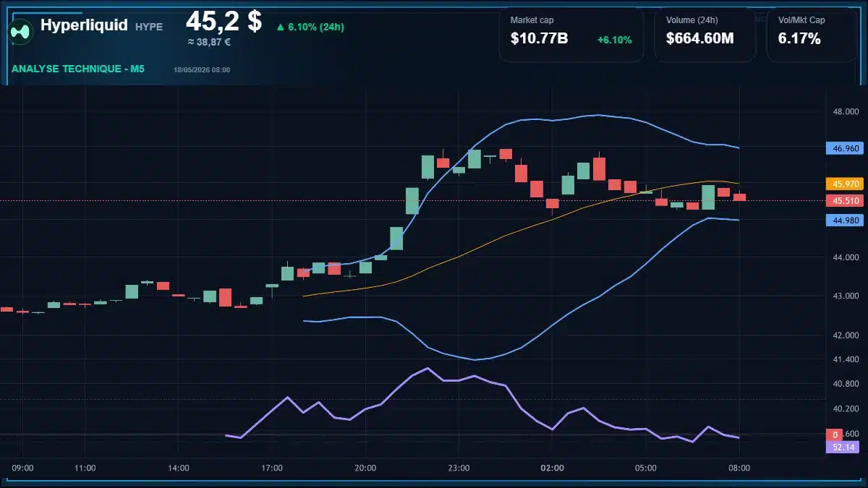Click the 23:00 time axis label
The height and width of the screenshot is (488, 868).
459,468
